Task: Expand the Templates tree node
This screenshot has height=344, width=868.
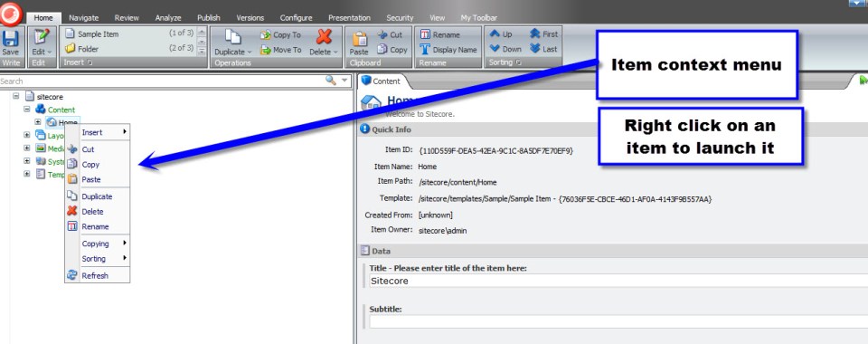Action: [26, 174]
